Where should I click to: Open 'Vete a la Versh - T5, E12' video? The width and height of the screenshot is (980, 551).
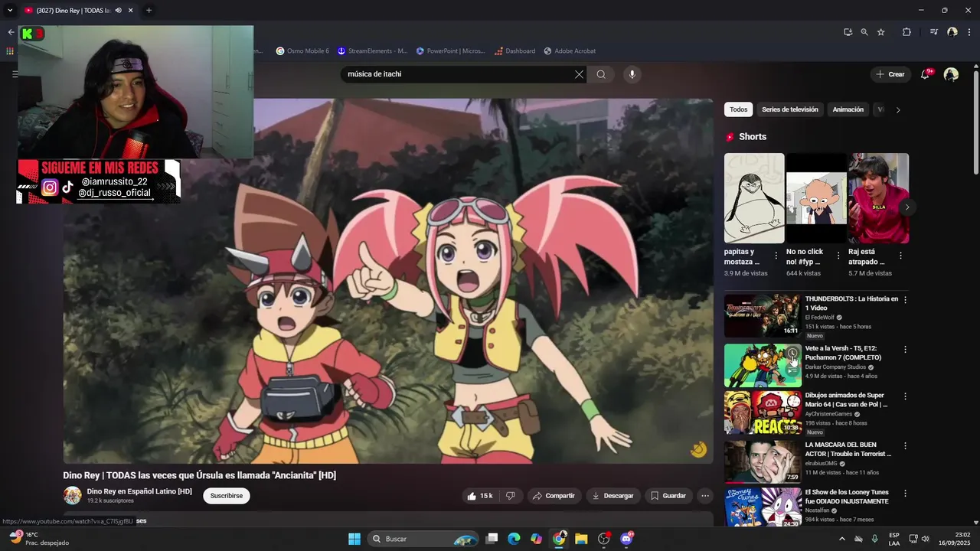click(843, 353)
